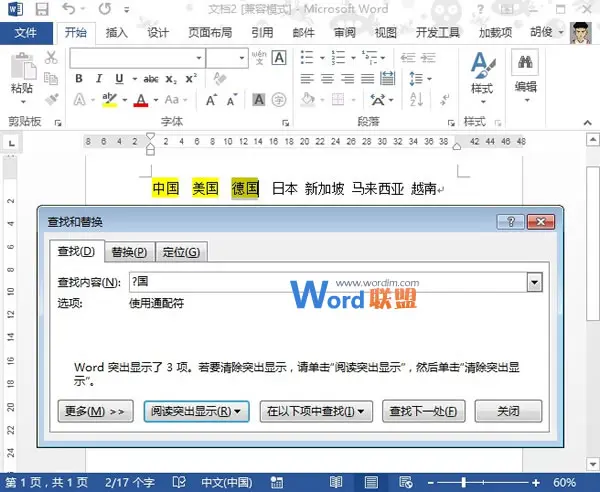Open the 阅读突出显示 dropdown button
Viewport: 600px width, 492px height.
pos(196,411)
